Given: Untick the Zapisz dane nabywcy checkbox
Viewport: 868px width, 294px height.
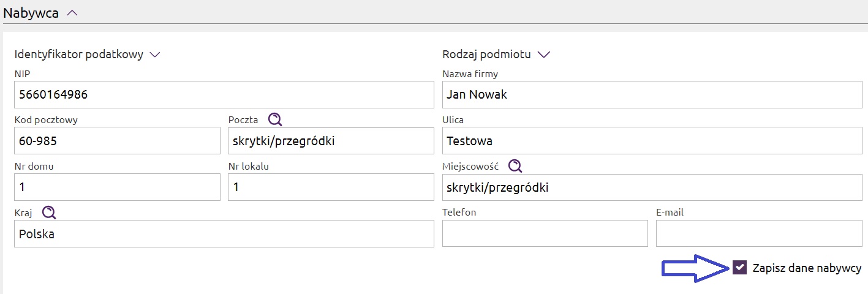Looking at the screenshot, I should point(740,268).
